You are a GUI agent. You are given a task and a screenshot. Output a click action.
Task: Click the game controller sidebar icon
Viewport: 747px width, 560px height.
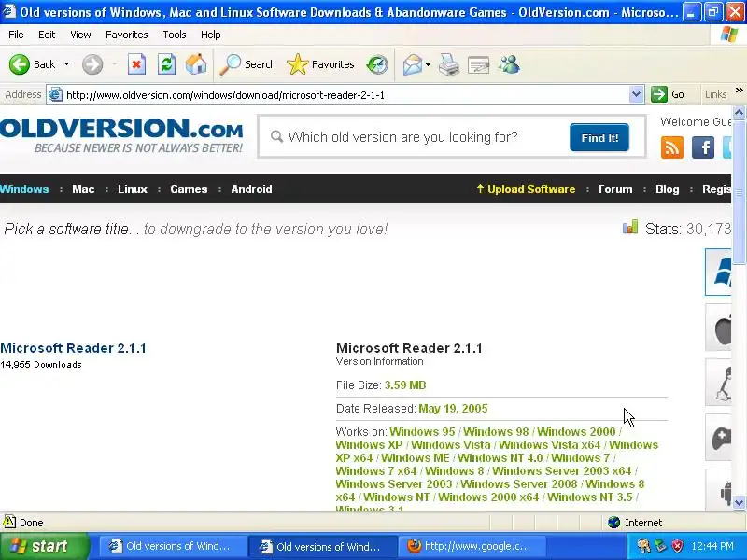(x=718, y=438)
